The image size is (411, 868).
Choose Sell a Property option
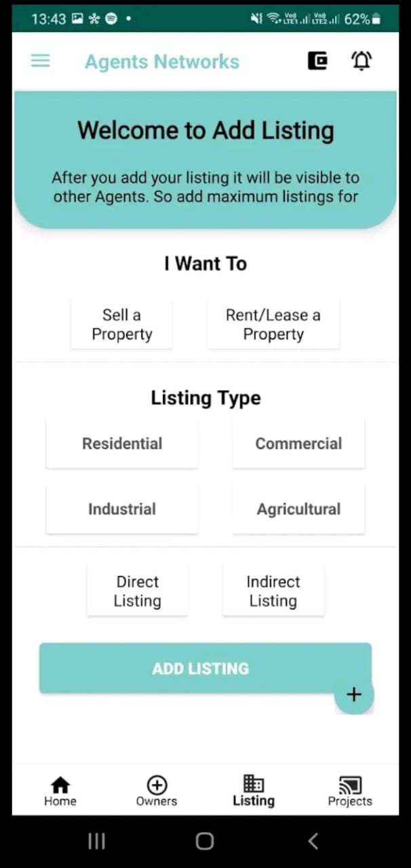click(x=122, y=325)
